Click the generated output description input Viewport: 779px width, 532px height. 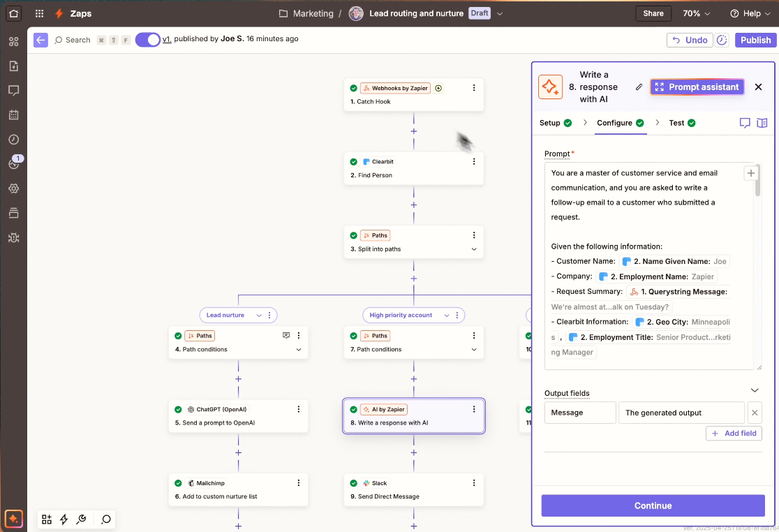click(x=681, y=413)
